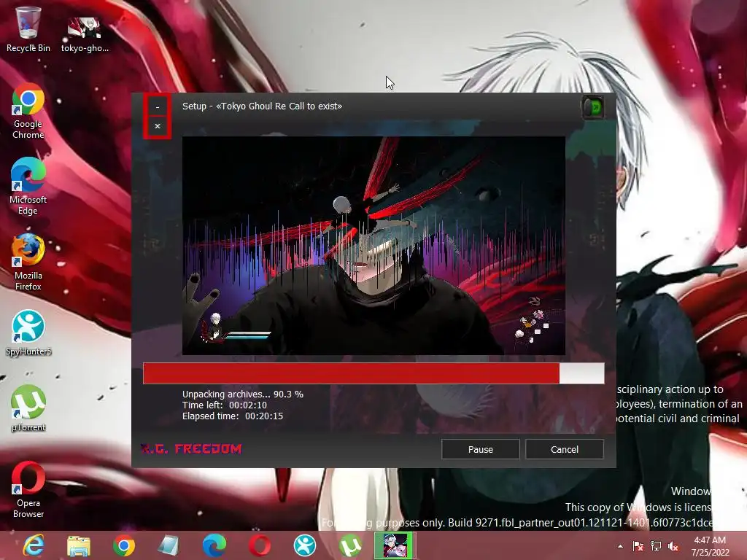Open the tokyo-gho... desktop shortcut
This screenshot has height=560, width=747.
click(x=85, y=35)
